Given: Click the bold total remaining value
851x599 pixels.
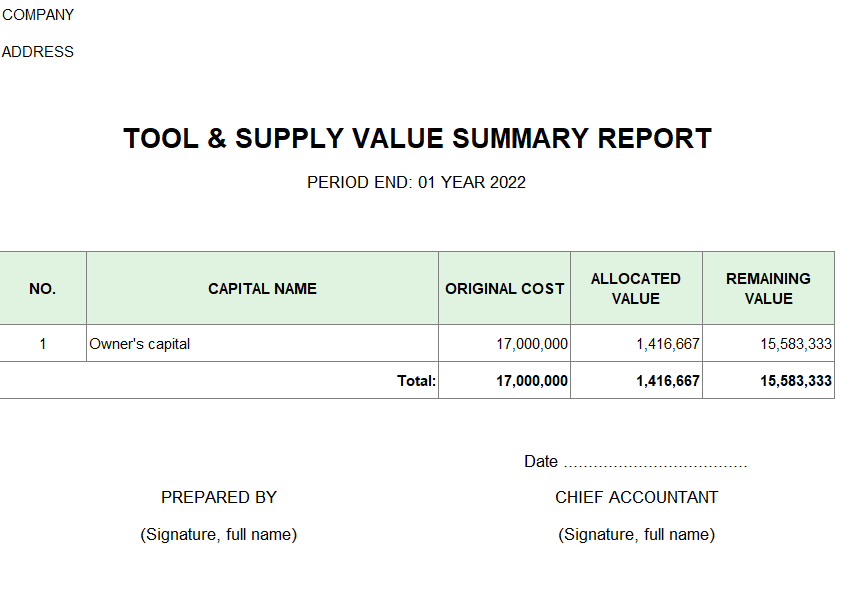Looking at the screenshot, I should point(796,381).
